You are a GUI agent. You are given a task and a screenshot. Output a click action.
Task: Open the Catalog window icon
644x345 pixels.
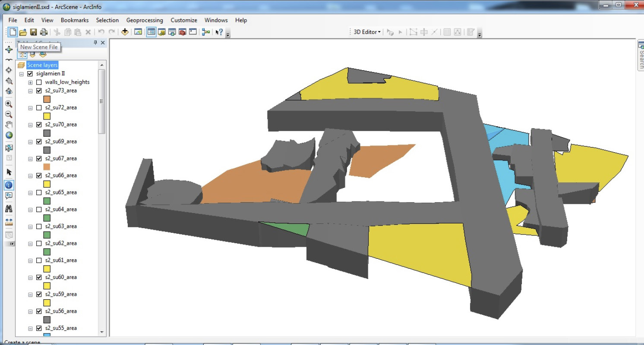tap(162, 32)
